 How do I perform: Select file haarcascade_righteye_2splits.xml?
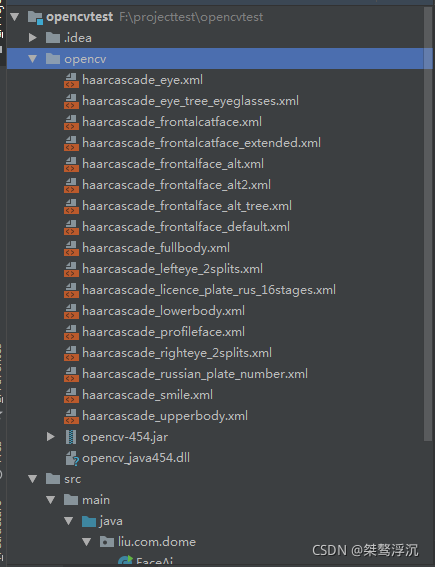[x=177, y=353]
